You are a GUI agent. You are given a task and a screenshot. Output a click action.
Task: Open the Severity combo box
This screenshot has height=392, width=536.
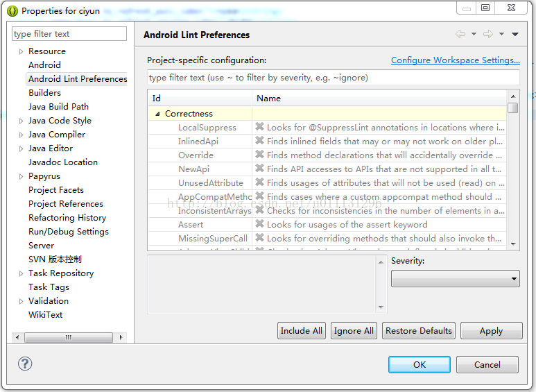[x=456, y=279]
